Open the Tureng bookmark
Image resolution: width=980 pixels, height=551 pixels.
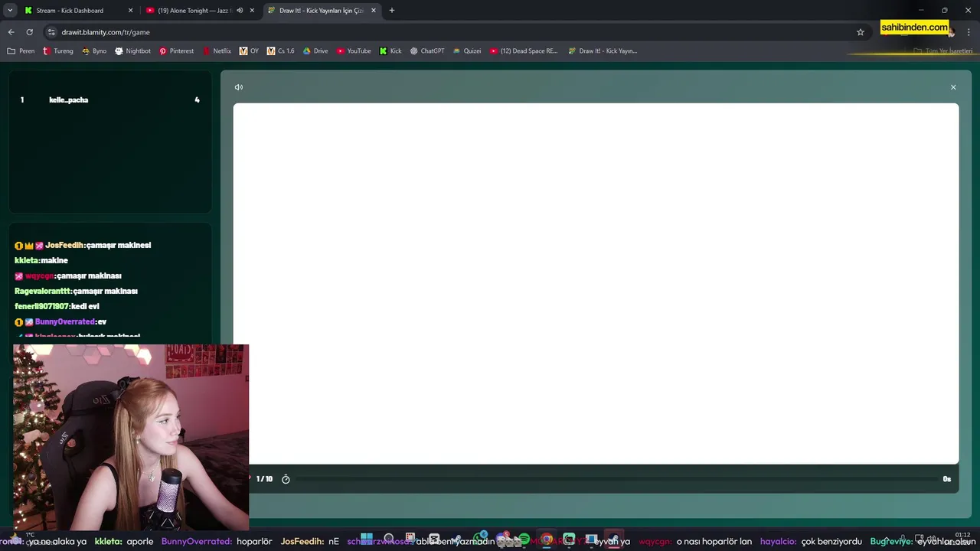[58, 51]
